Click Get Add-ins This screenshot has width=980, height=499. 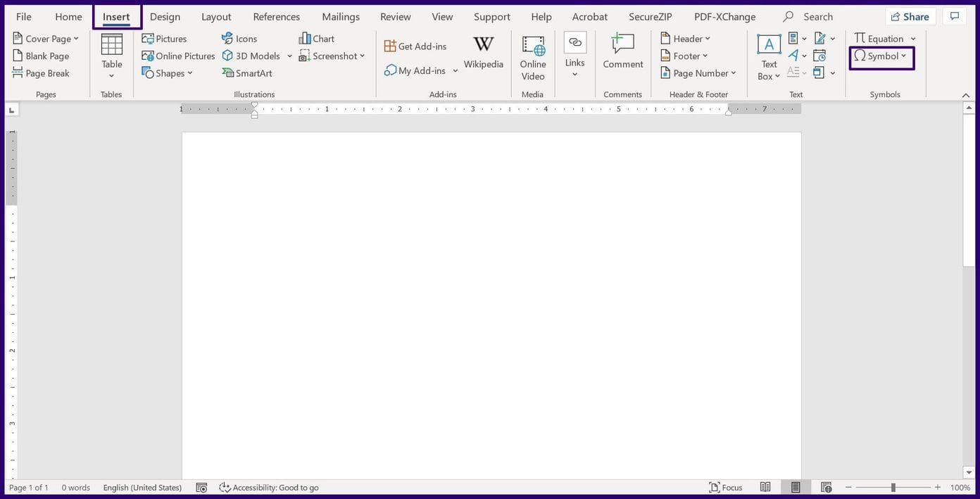(415, 46)
